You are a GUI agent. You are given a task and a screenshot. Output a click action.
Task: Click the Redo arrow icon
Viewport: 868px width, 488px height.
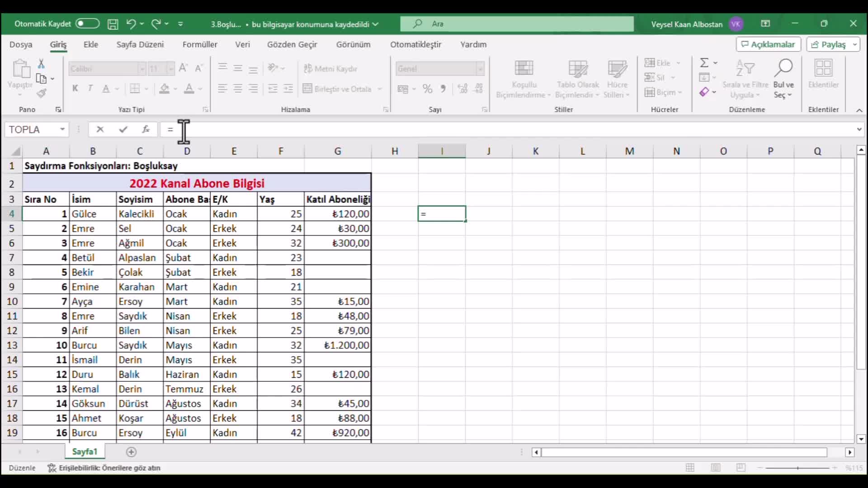click(x=156, y=24)
